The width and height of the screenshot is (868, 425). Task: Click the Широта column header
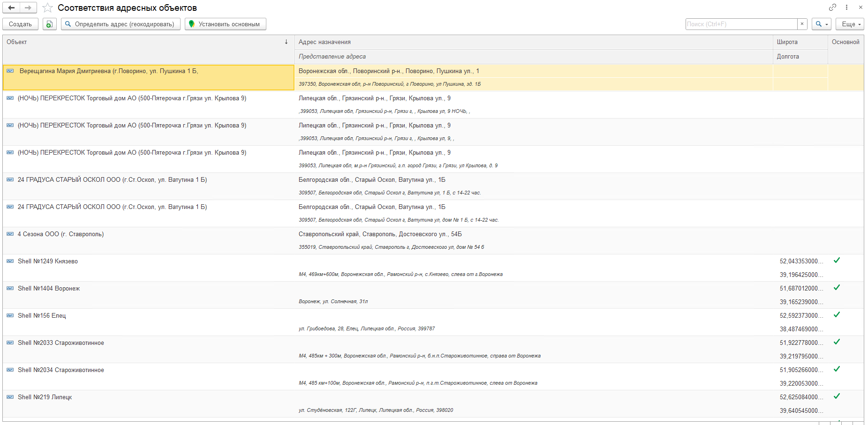coord(787,42)
